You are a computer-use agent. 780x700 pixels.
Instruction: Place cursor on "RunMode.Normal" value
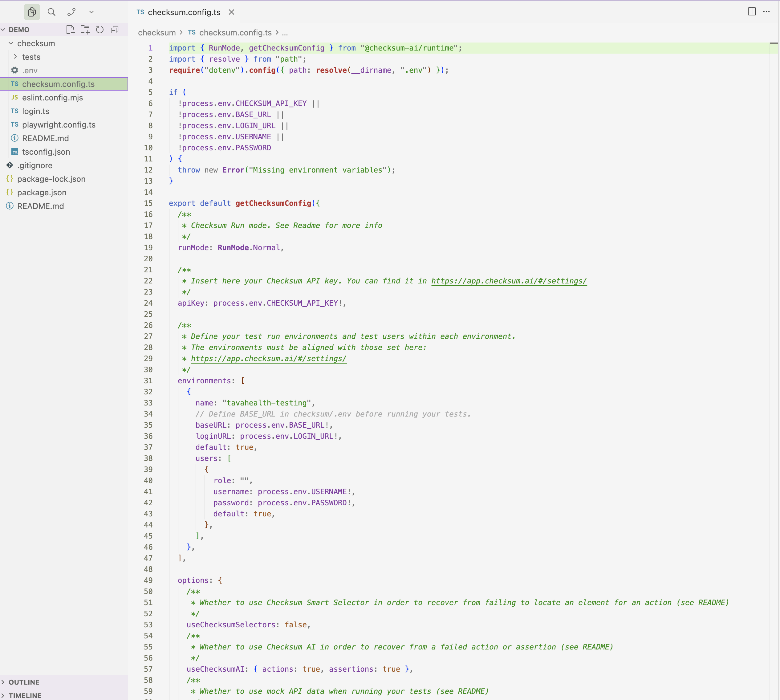click(249, 248)
